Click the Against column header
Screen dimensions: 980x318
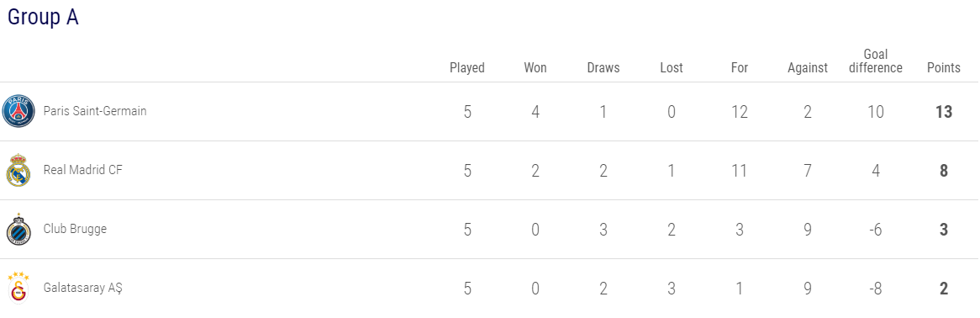(x=808, y=67)
